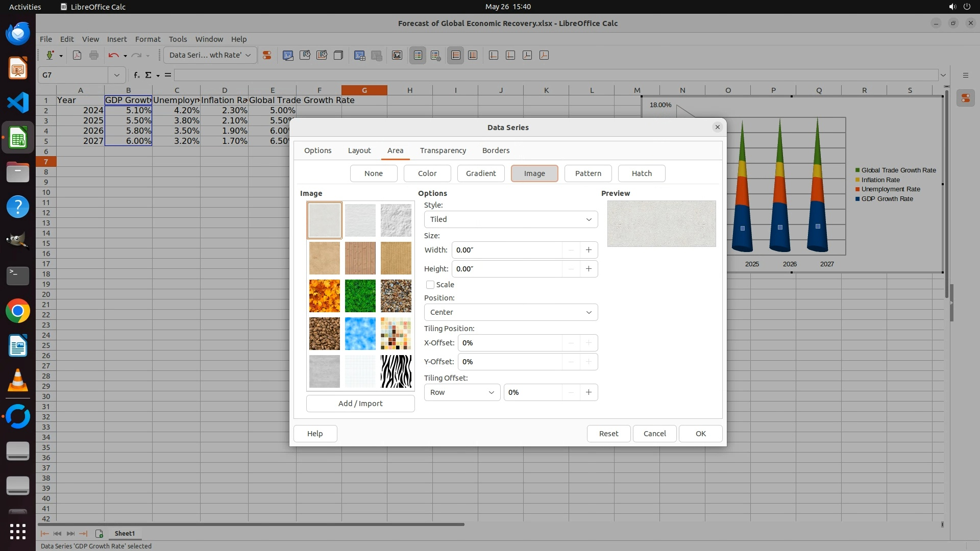Screen dimensions: 980x551
Task: Enable the Scale checkbox
Action: (x=430, y=285)
